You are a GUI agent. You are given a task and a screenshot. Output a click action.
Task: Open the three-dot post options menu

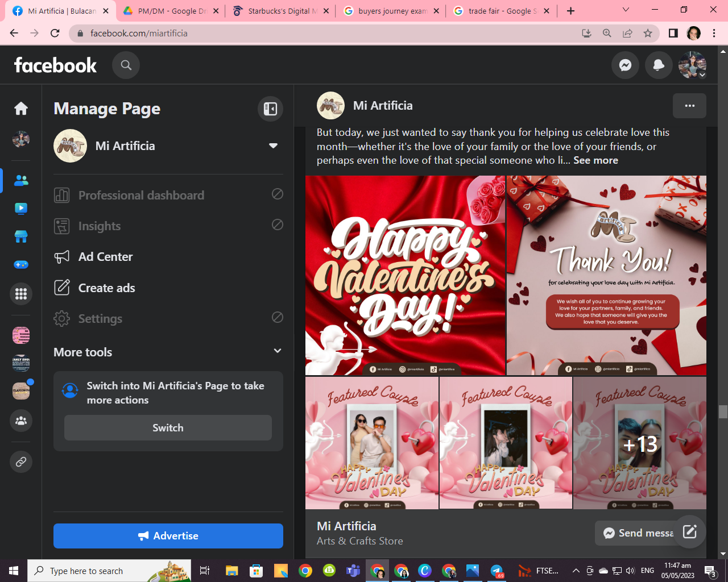click(x=689, y=106)
